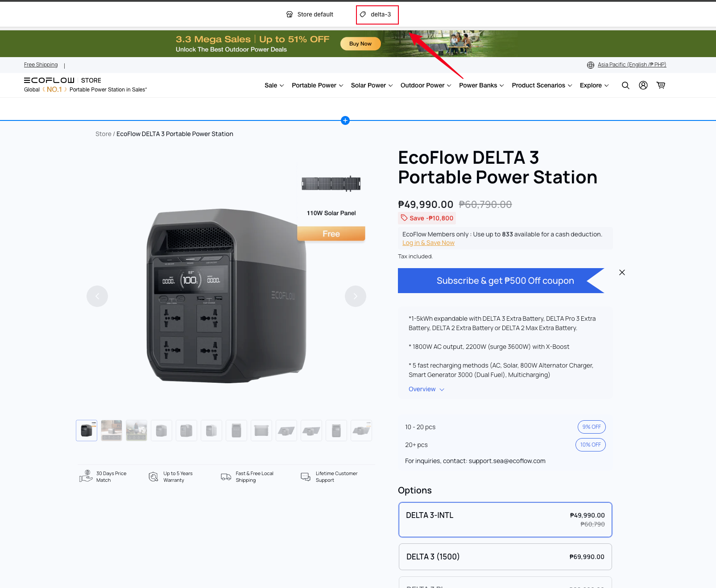Open the user account icon
This screenshot has width=716, height=588.
643,85
